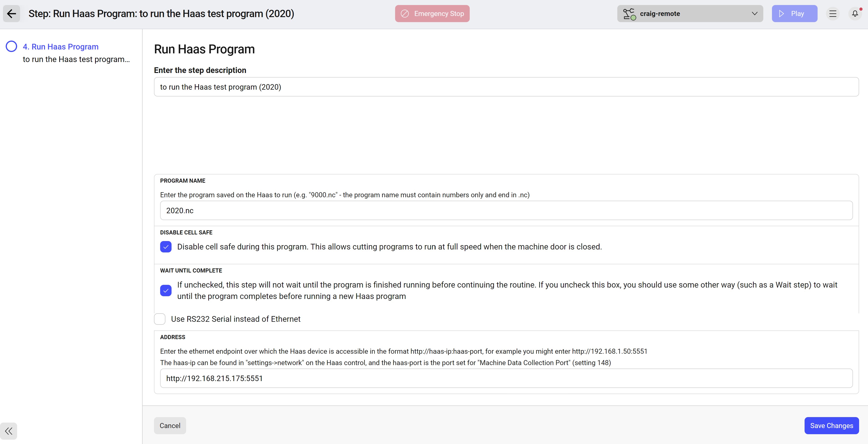Collapse the sidebar with double-chevron icon

(8, 431)
